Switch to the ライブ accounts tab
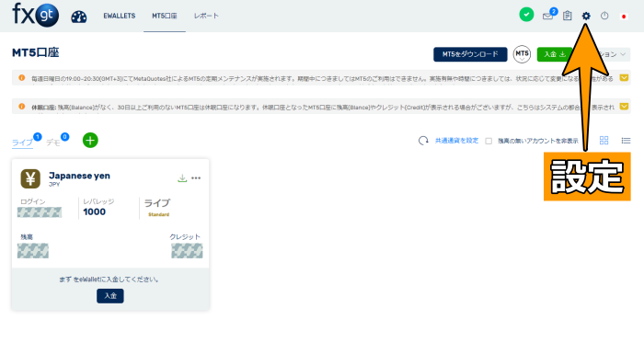644x354 pixels. click(22, 143)
